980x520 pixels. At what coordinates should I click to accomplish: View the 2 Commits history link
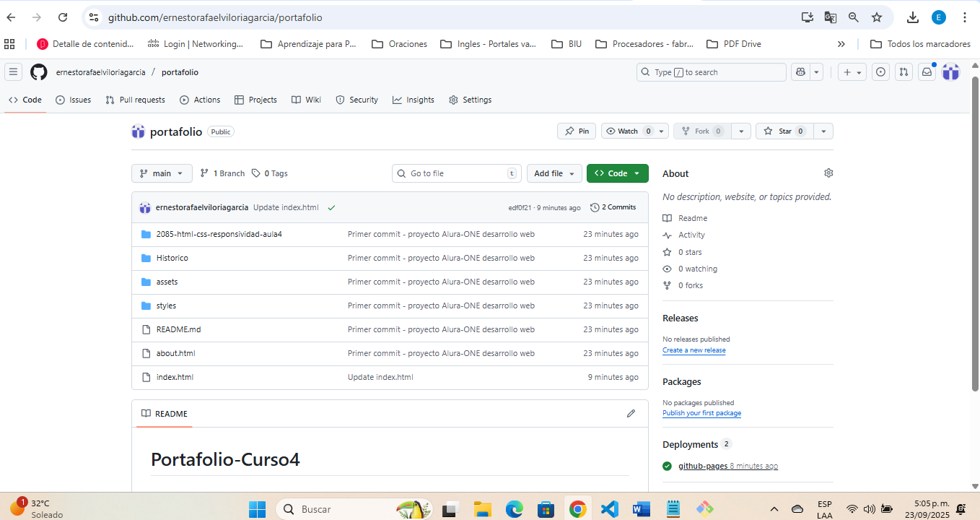point(613,207)
